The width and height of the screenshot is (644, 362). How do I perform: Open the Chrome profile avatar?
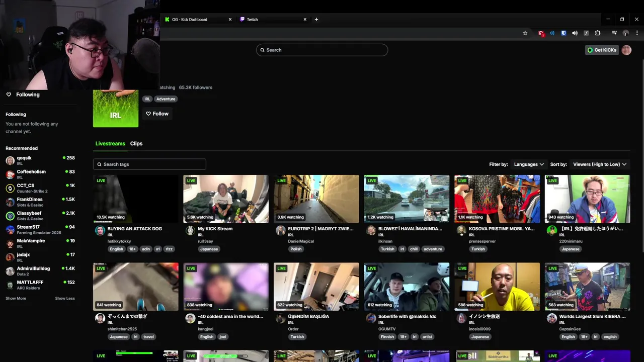coord(625,33)
